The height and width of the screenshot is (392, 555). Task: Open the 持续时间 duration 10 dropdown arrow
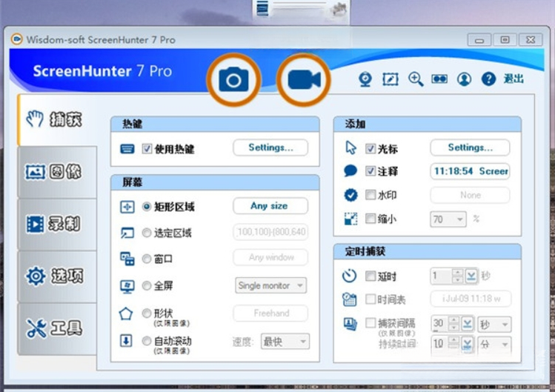tap(468, 344)
